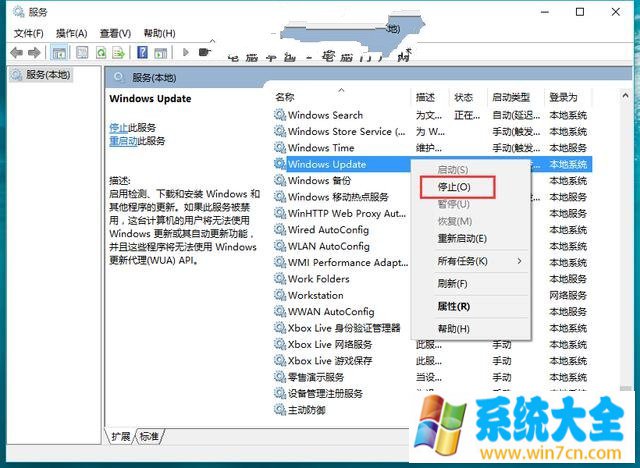Click the green Refresh toolbar icon
Screen dimensions: 640x468
point(101,52)
